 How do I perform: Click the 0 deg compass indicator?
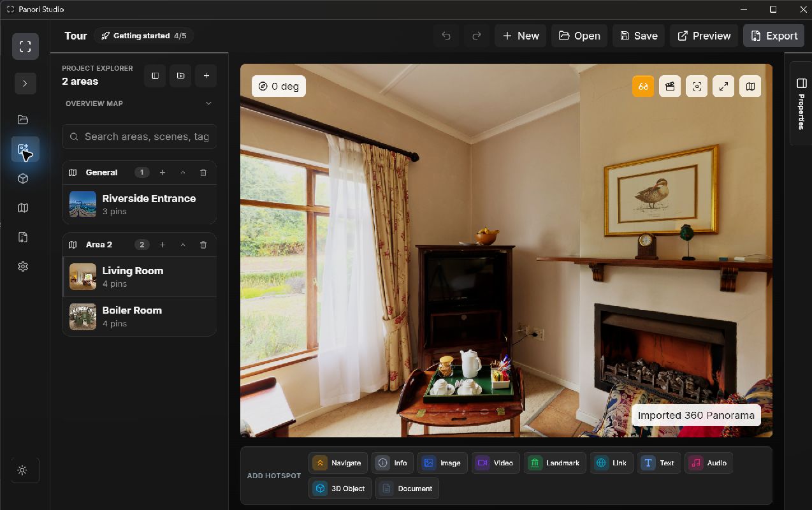[279, 86]
